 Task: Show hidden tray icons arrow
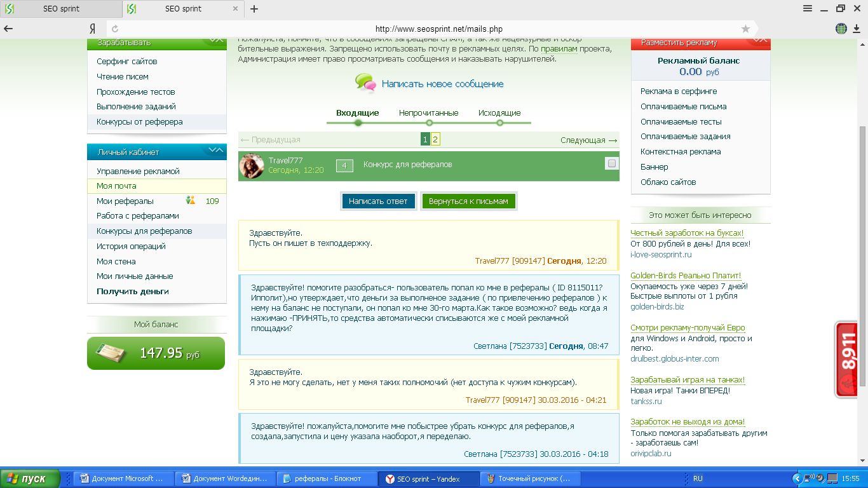(x=797, y=478)
